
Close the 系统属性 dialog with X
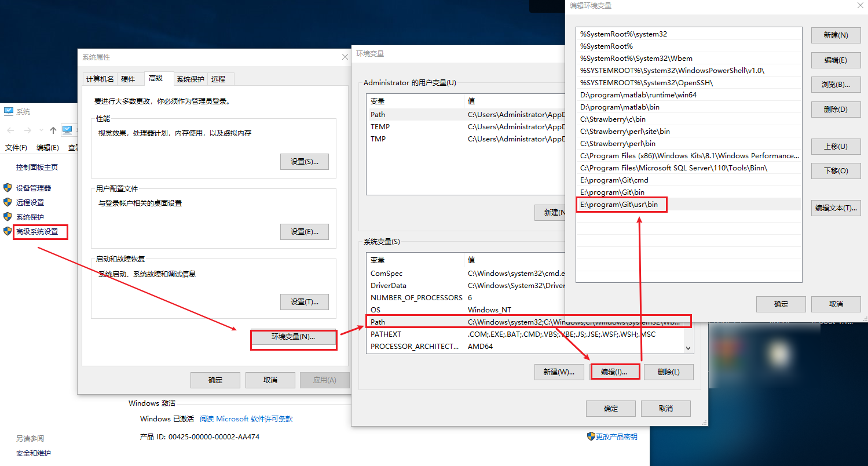(345, 57)
